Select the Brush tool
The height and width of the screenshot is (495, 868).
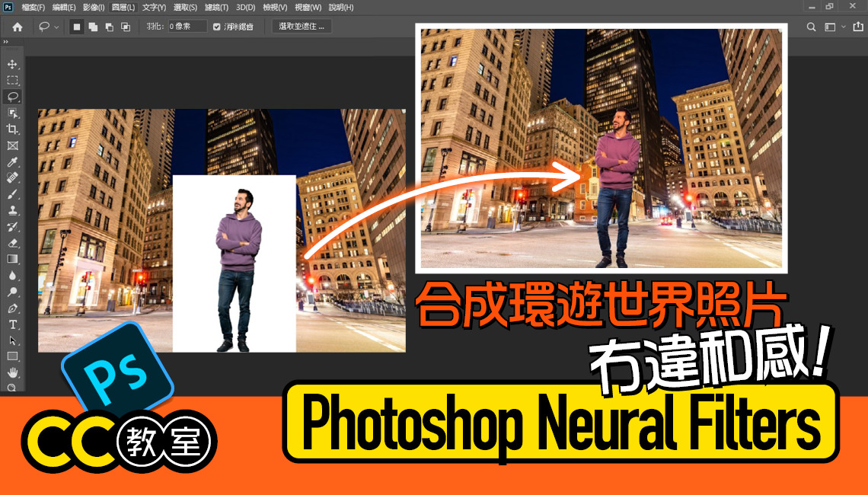(x=12, y=194)
